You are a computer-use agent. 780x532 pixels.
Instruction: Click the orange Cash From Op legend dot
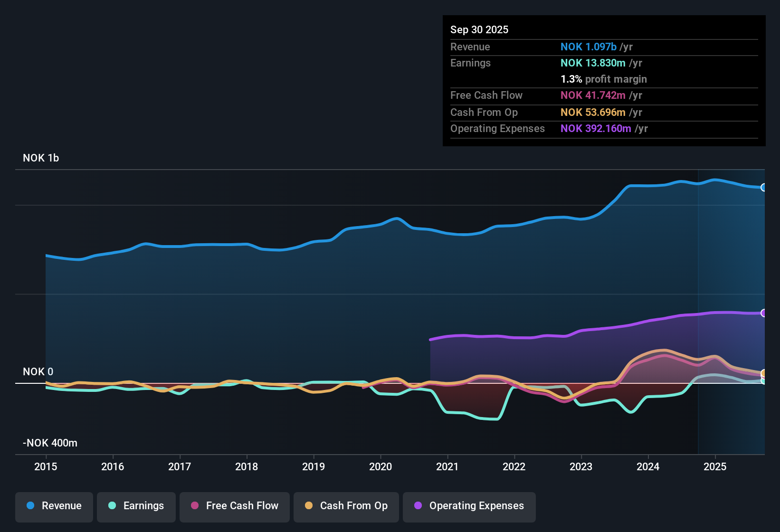[308, 506]
